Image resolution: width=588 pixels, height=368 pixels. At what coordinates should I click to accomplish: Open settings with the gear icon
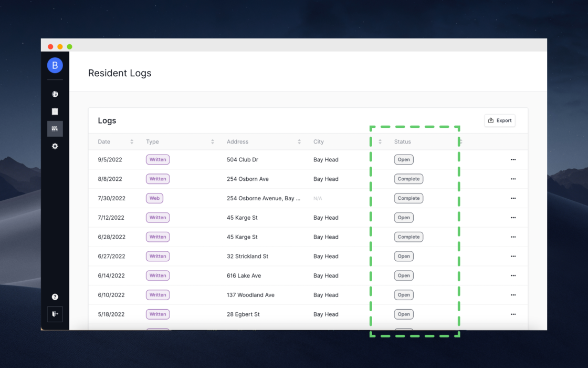coord(55,146)
